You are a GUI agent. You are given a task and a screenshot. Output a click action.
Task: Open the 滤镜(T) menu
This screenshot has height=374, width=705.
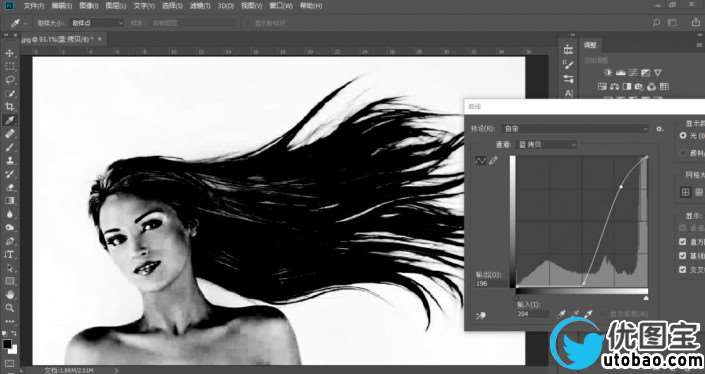click(199, 6)
